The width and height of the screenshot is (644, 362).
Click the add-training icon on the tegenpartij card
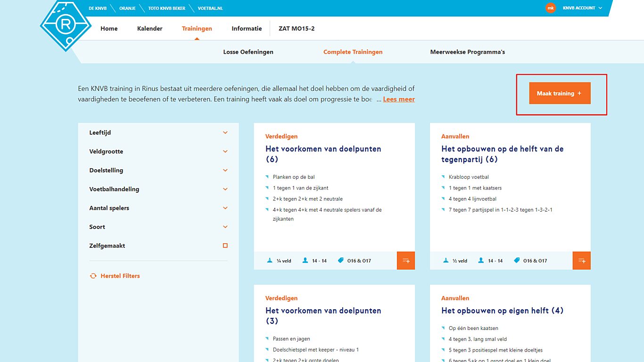pyautogui.click(x=581, y=260)
